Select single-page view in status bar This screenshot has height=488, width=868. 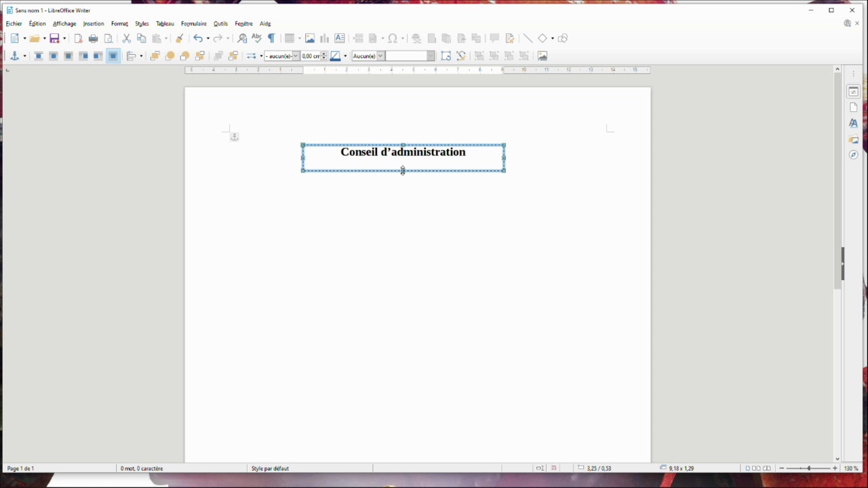tap(747, 468)
